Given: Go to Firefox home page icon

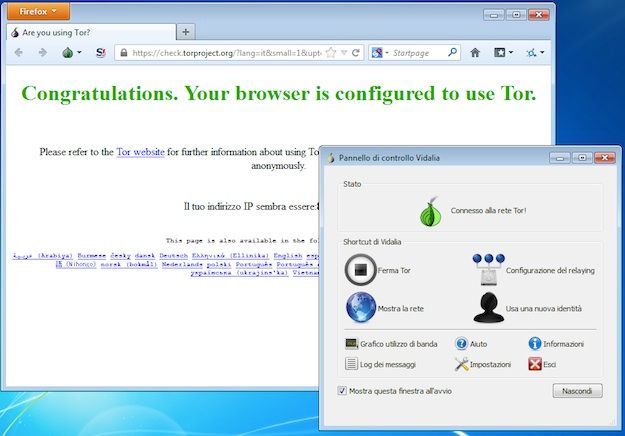Looking at the screenshot, I should coord(475,53).
